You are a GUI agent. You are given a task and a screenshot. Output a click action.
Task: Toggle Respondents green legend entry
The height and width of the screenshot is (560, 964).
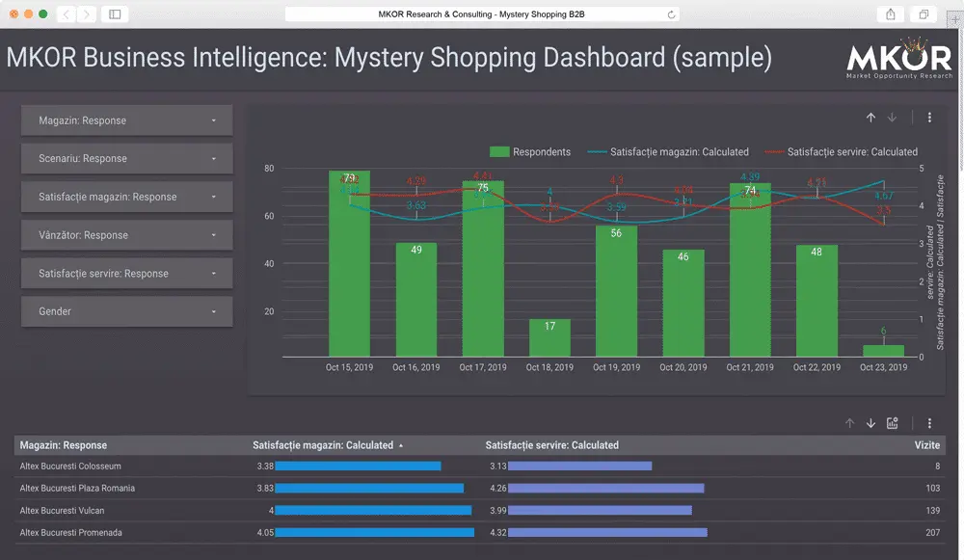pos(530,152)
